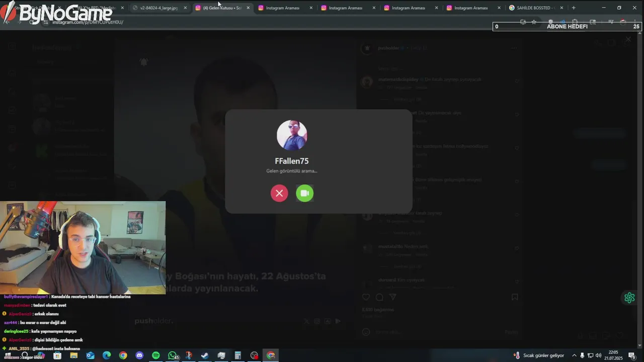The image size is (644, 362).
Task: Click the add comment input field
Action: click(438, 332)
